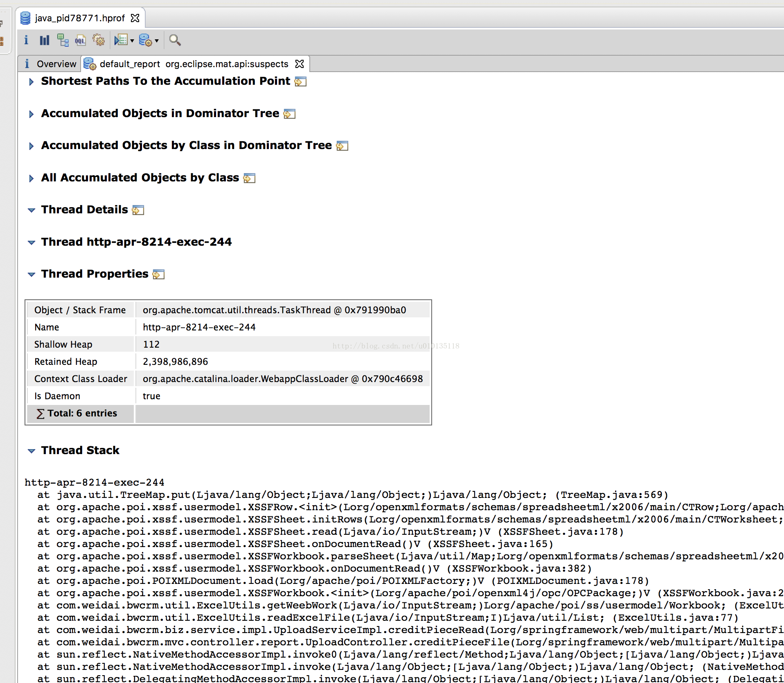784x683 pixels.
Task: Open the Query Browser dropdown arrow
Action: coord(157,41)
